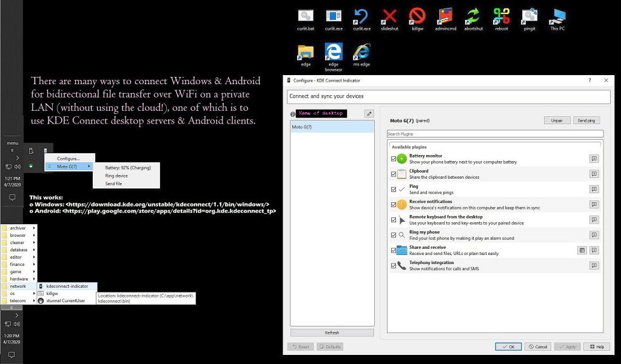This screenshot has height=364, width=621.
Task: Click the pencil rename-device icon
Action: tap(369, 113)
